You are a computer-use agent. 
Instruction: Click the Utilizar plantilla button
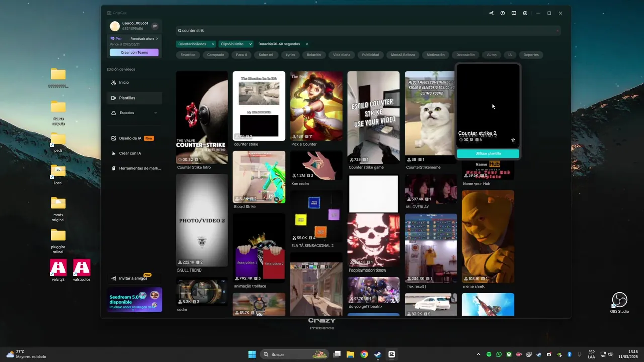(x=488, y=153)
